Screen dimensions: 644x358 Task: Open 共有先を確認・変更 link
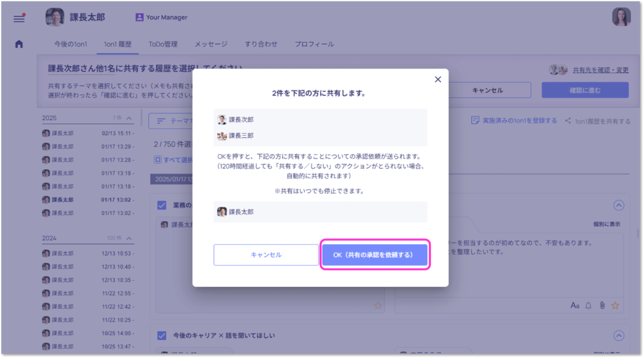(x=601, y=70)
